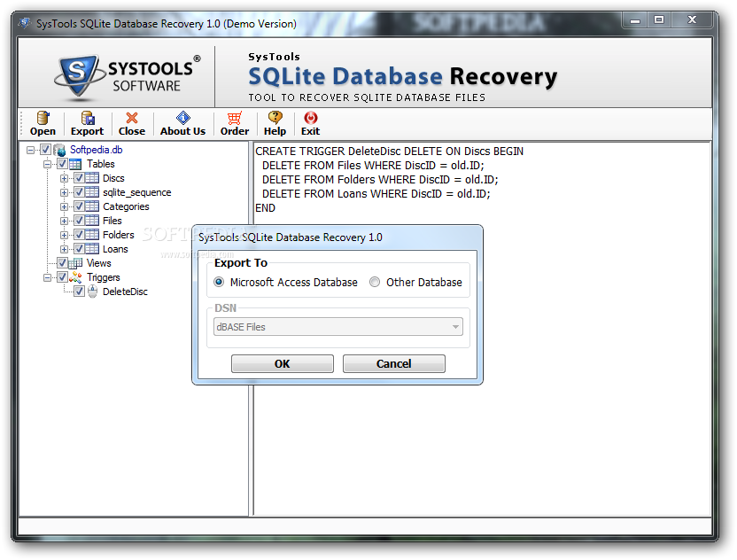Collapse the Tables tree node
737x560 pixels.
[x=47, y=164]
